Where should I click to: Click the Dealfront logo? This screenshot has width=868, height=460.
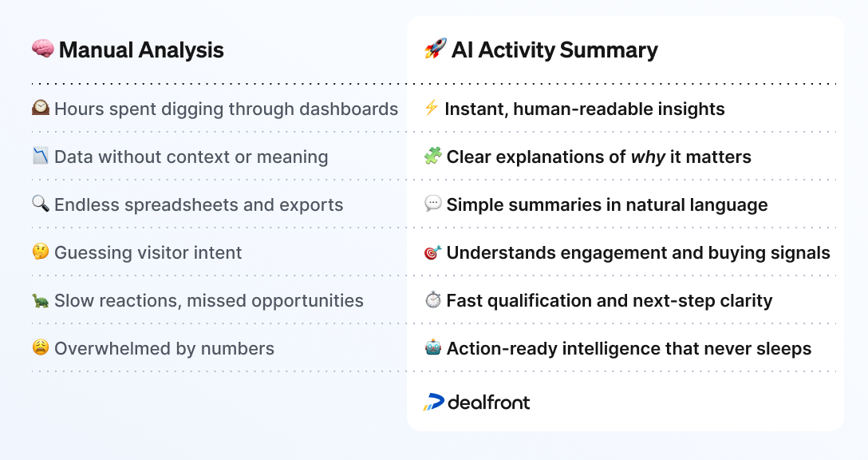[x=476, y=402]
